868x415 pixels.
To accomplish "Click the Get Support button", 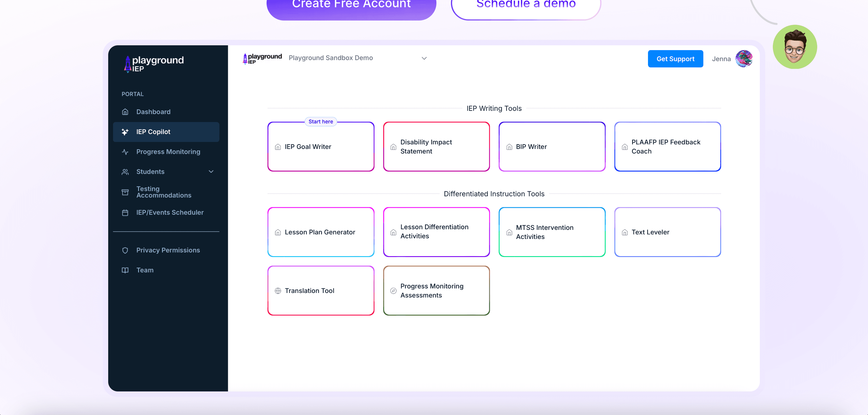I will (x=675, y=59).
